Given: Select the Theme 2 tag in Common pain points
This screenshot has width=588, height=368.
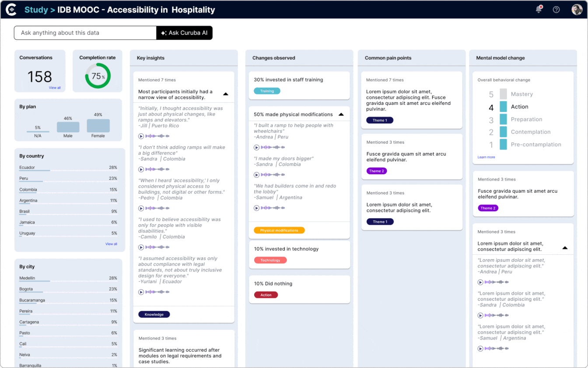Looking at the screenshot, I should coord(377,171).
